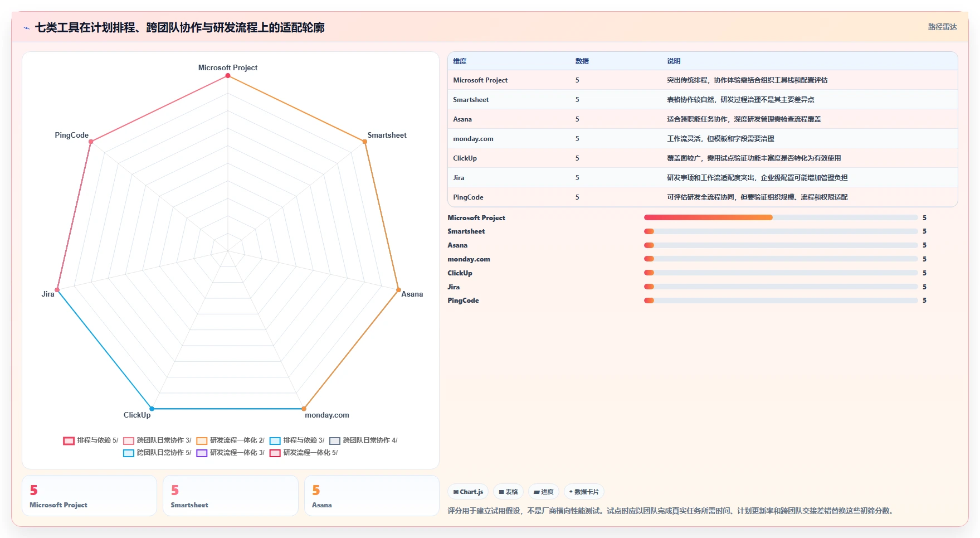Click the Microsoft Project progress list label
This screenshot has width=980, height=538.
coord(476,218)
